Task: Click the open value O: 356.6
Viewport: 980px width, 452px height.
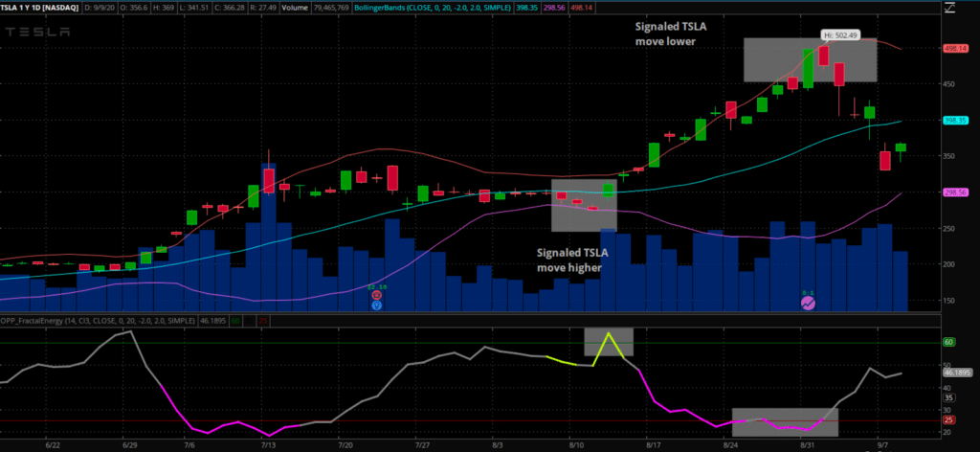Action: pos(134,8)
